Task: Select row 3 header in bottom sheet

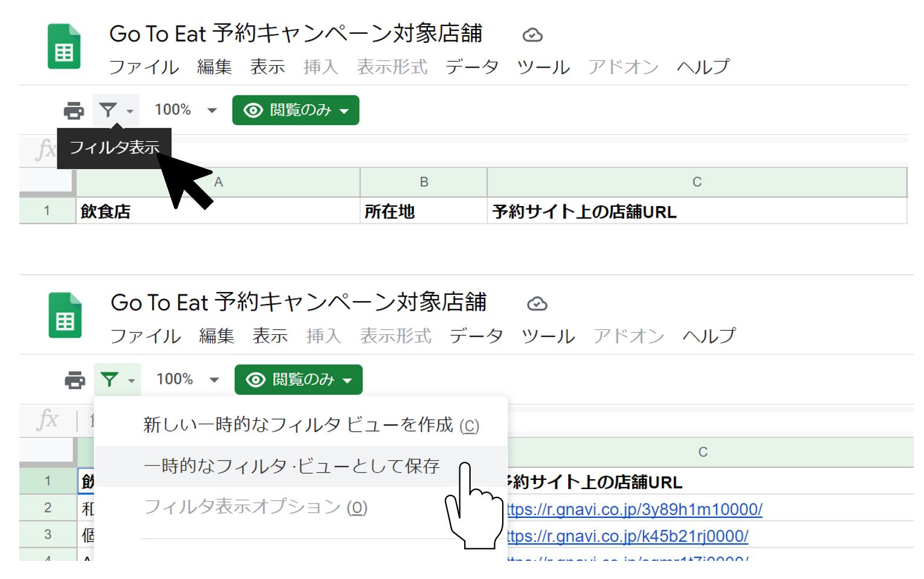Action: click(48, 534)
